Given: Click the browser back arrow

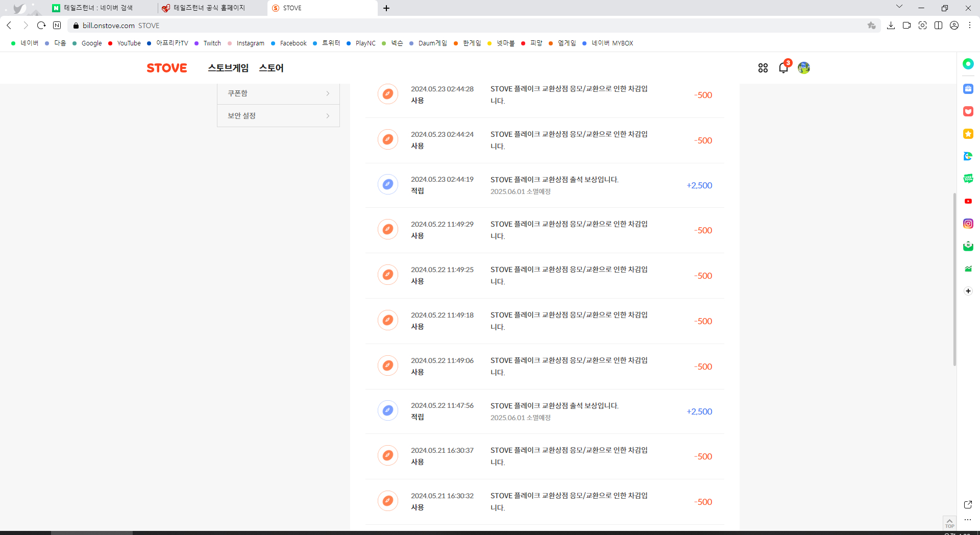Looking at the screenshot, I should (x=9, y=25).
